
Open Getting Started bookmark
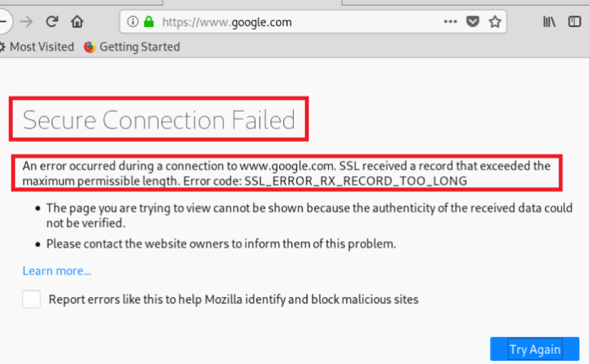[132, 47]
